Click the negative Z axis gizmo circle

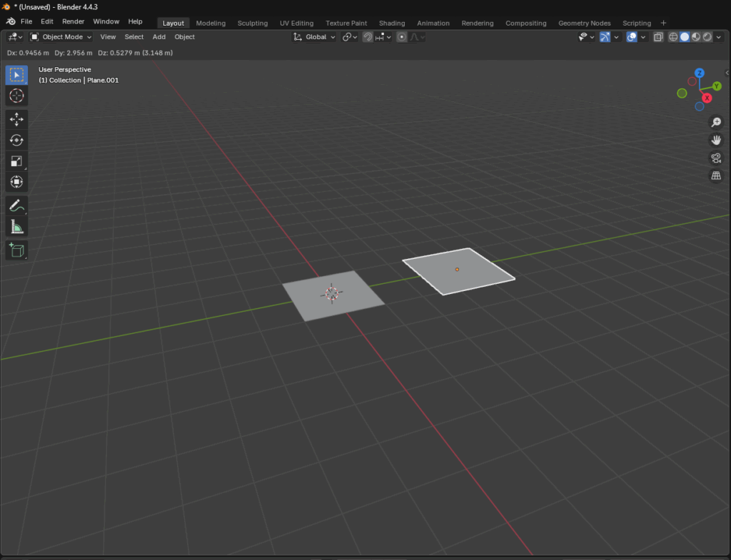[x=700, y=106]
